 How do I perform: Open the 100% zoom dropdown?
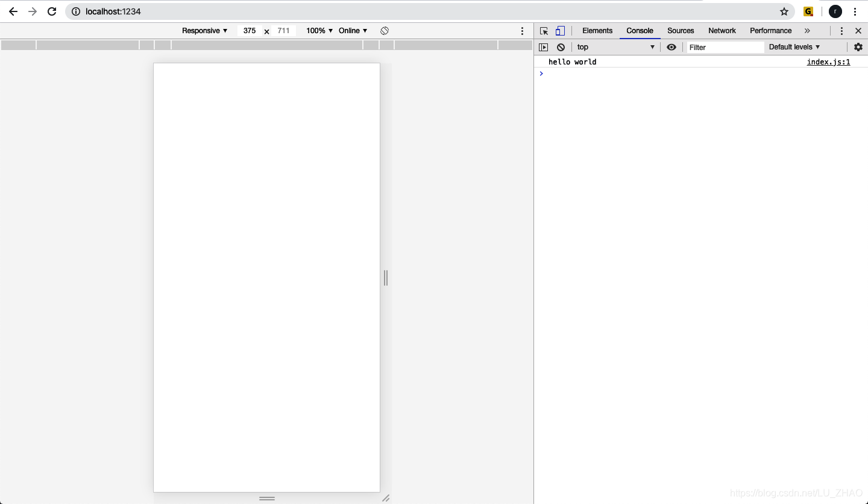319,31
